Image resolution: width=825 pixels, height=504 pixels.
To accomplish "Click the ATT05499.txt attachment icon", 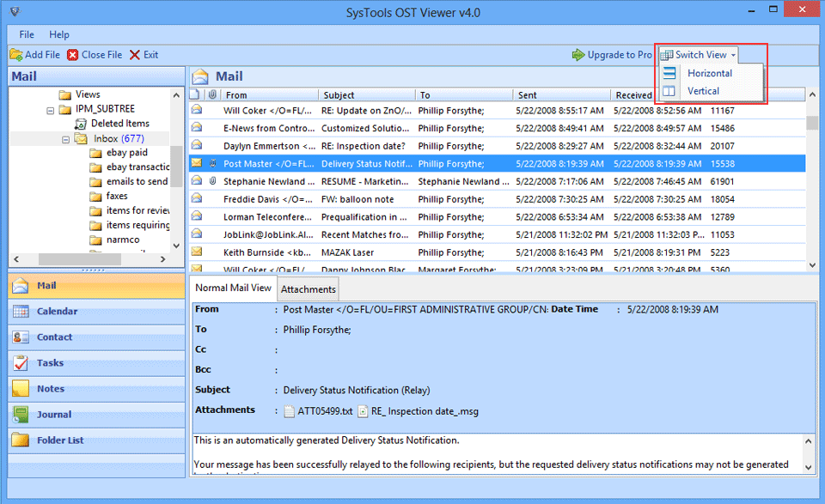I will pos(289,411).
